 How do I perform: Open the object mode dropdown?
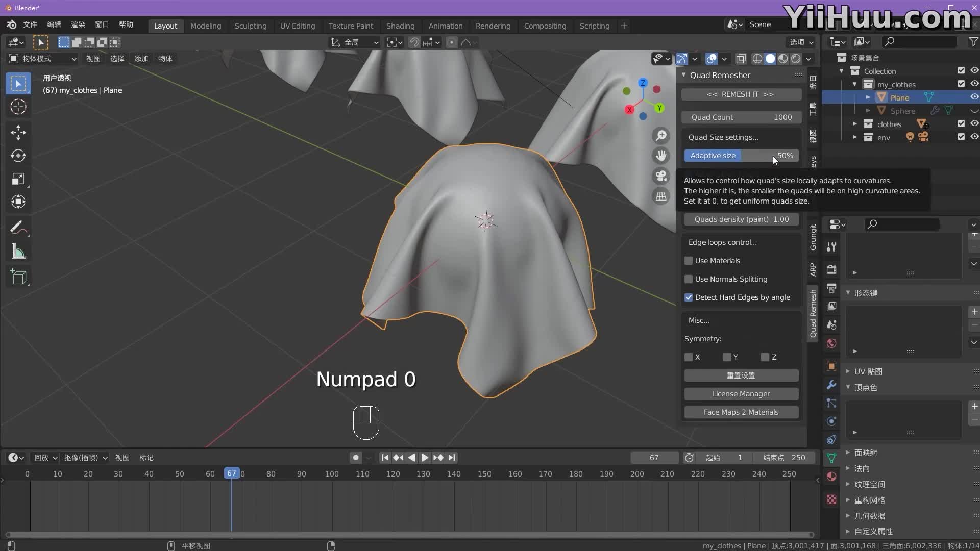(43, 59)
